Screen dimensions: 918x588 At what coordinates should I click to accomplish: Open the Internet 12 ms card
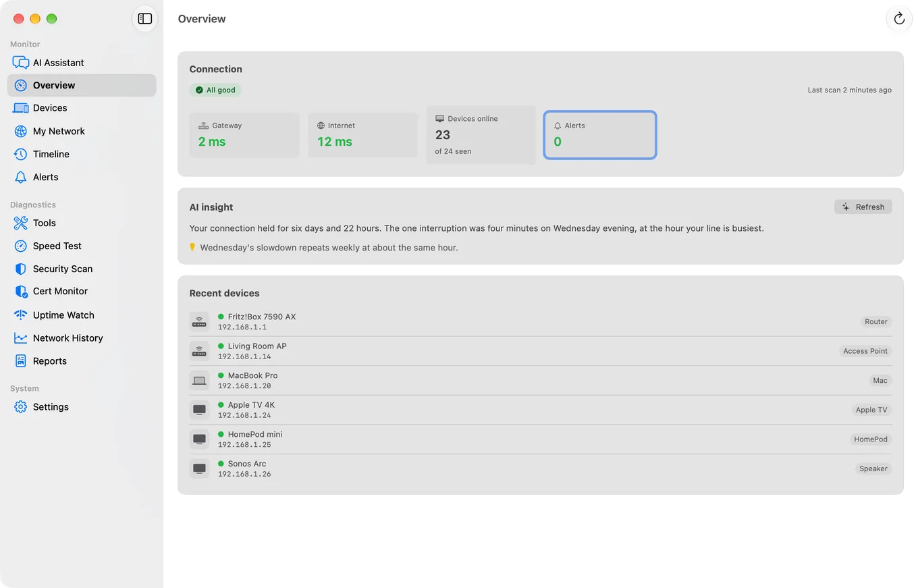[x=363, y=135]
